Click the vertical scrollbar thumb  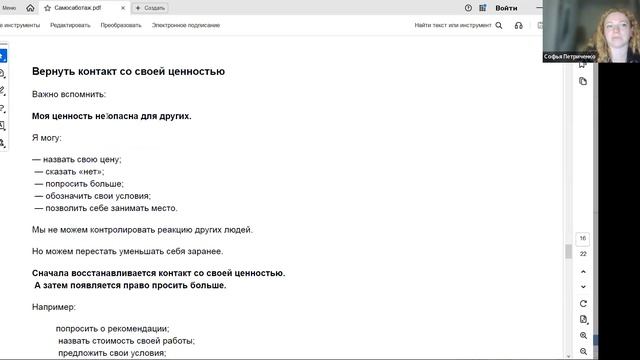point(568,251)
